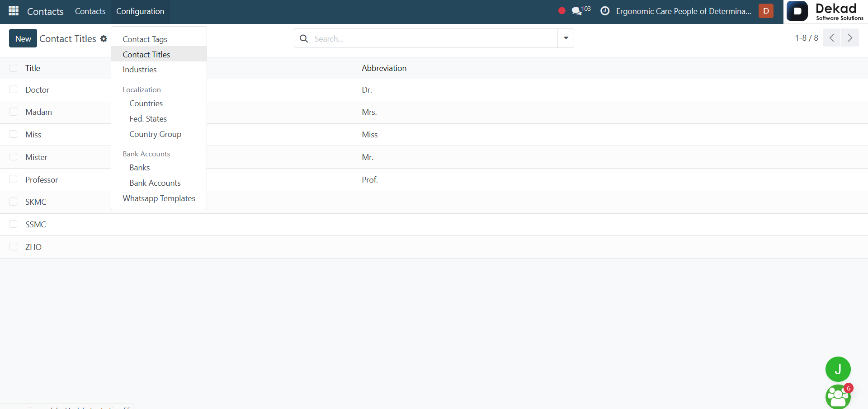Open Countries under Localization
This screenshot has width=868, height=409.
click(159, 103)
